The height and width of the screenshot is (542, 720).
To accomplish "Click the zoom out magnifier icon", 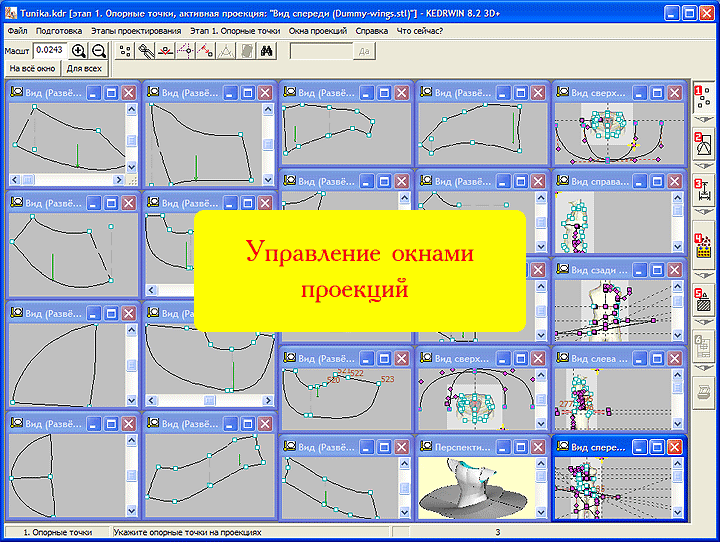I will click(x=98, y=50).
